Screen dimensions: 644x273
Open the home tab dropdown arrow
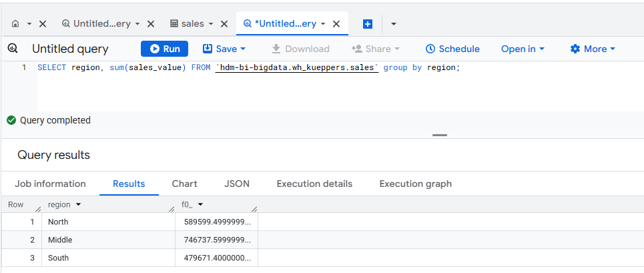29,24
